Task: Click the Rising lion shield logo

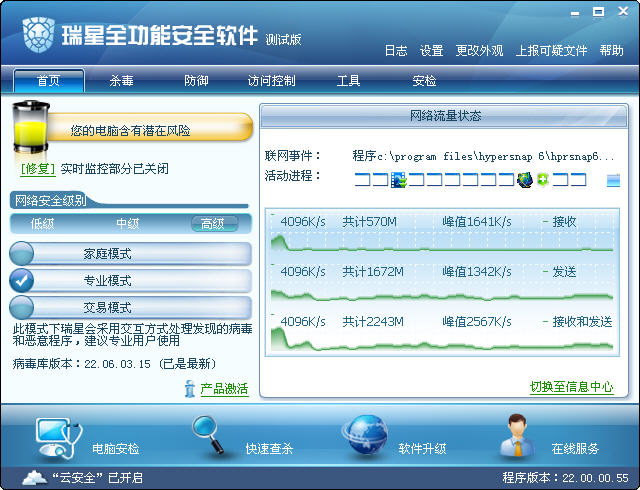Action: click(x=39, y=35)
